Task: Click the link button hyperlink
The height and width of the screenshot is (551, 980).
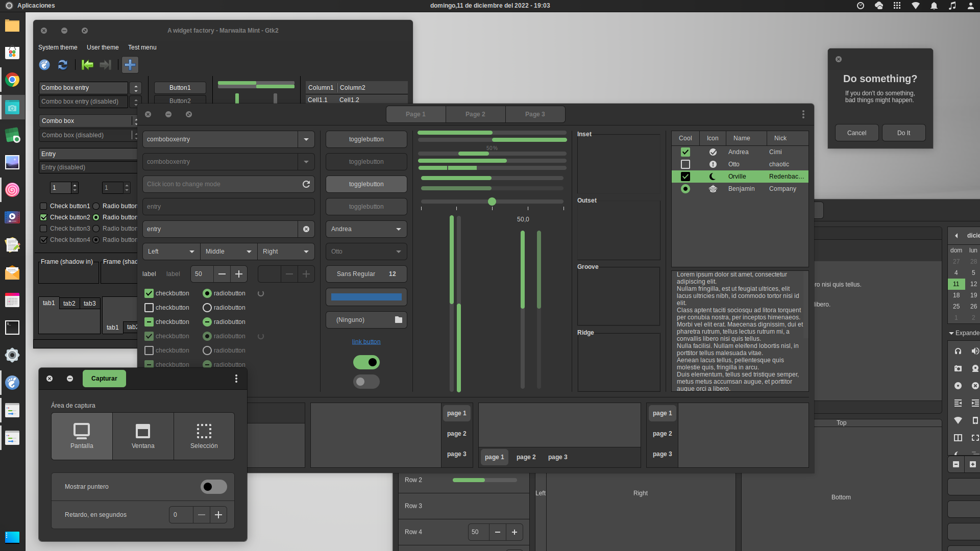Action: coord(366,342)
